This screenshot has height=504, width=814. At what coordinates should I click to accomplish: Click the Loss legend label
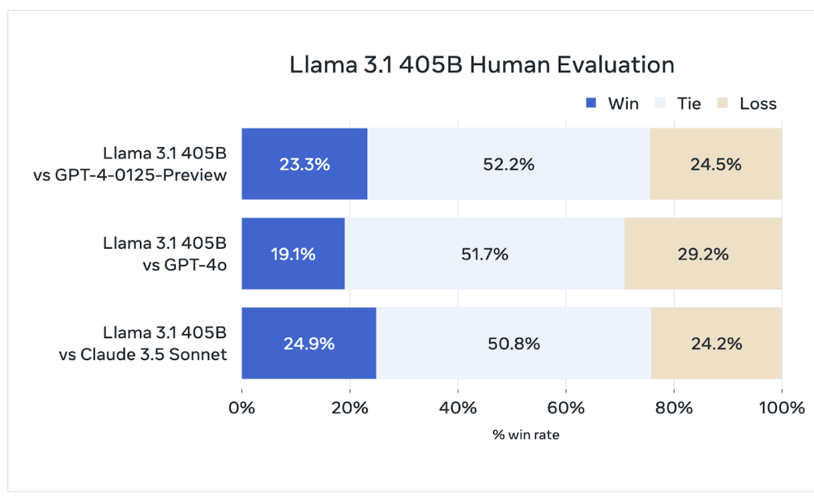click(758, 104)
